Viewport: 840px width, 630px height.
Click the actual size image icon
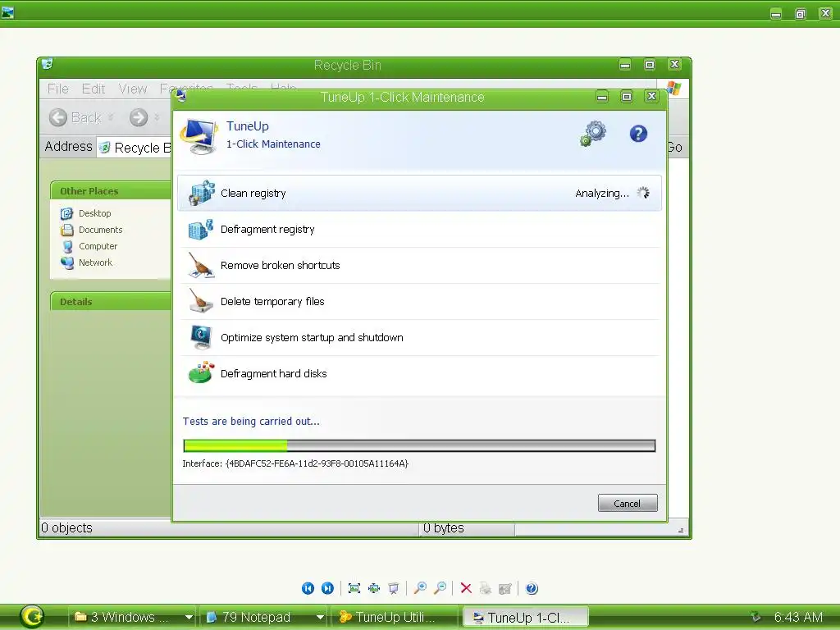(374, 588)
